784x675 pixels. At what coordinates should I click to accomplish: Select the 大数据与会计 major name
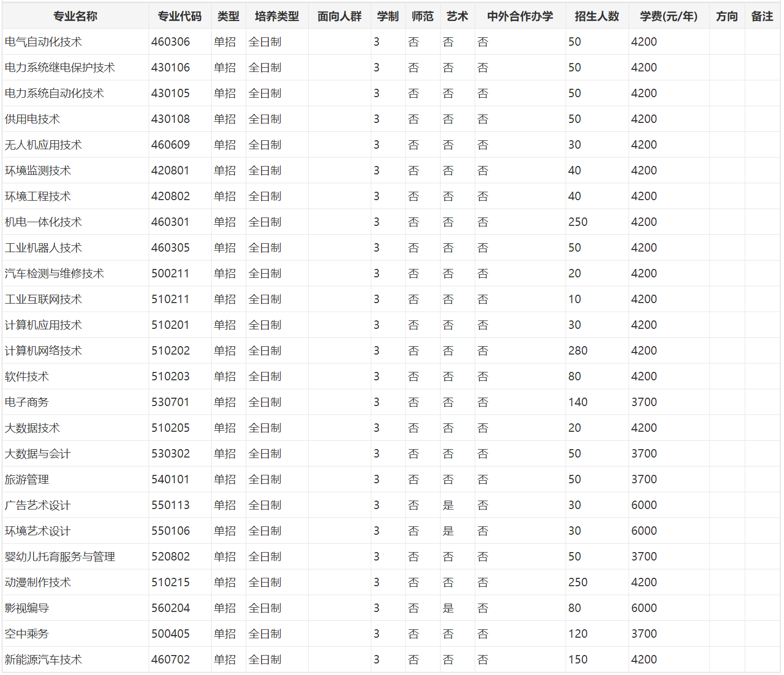point(38,453)
